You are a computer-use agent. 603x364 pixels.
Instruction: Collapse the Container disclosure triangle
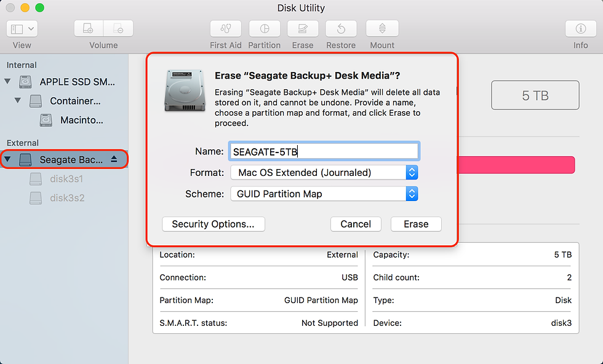(17, 101)
